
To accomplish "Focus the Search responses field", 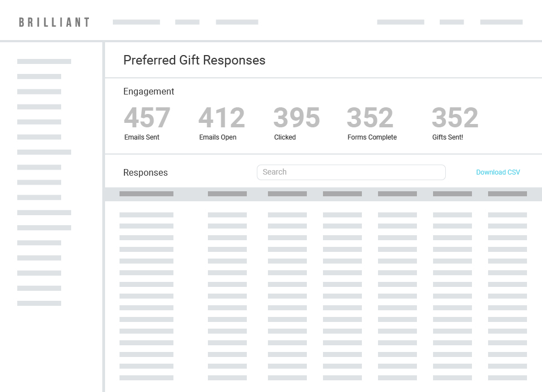I will click(x=351, y=172).
